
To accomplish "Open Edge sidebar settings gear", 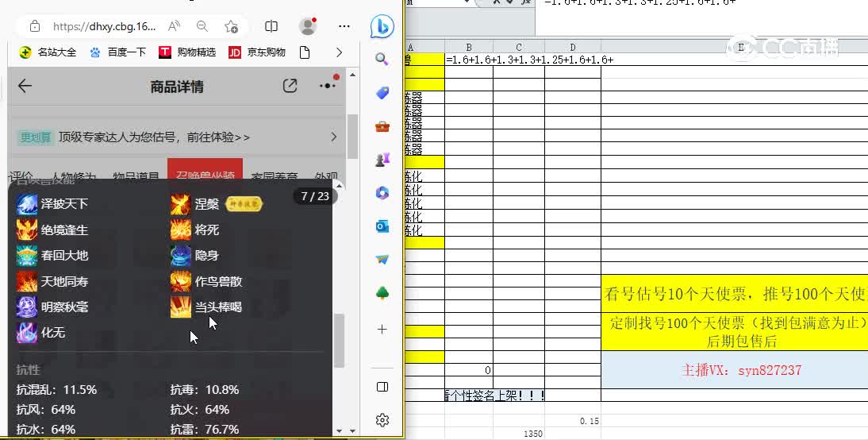I will point(382,420).
